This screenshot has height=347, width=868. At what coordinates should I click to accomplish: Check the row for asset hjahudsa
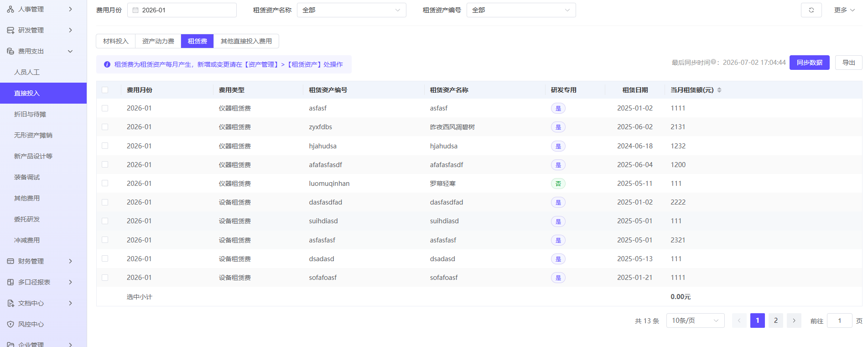[105, 146]
